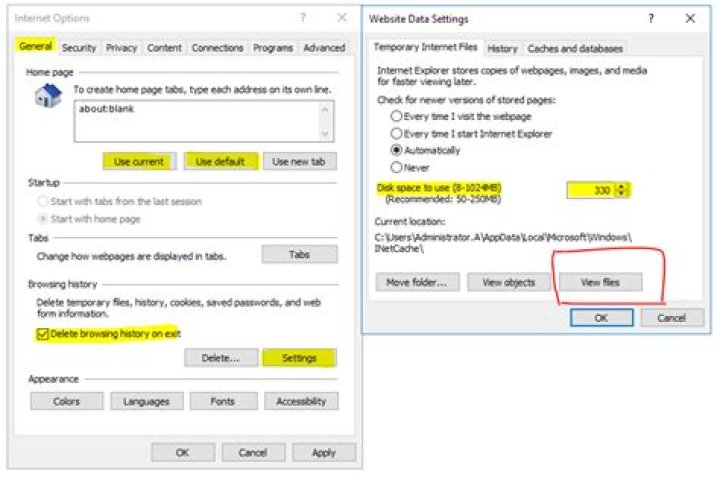Switch to the Security tab
Viewport: 720px width, 477px height.
tap(79, 48)
